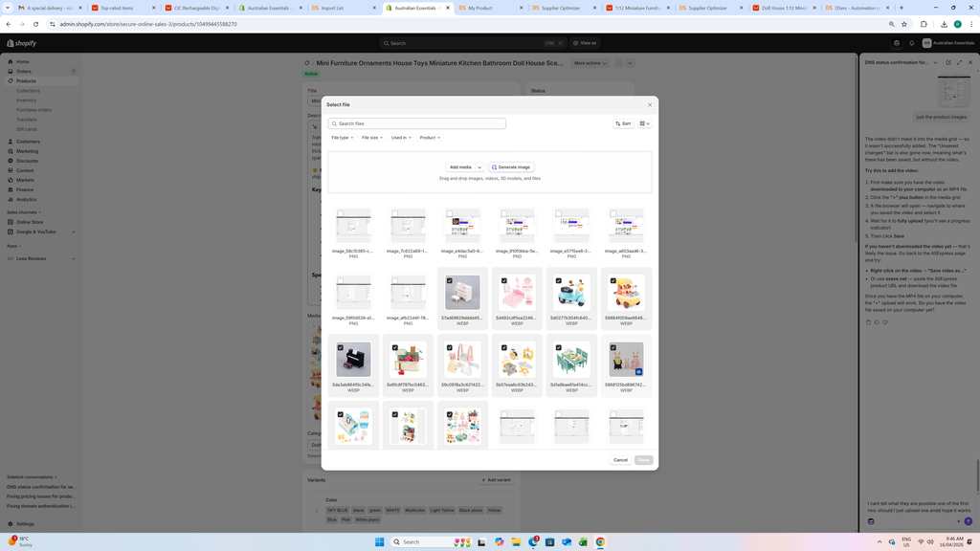Open Online Store sales channel

point(30,222)
